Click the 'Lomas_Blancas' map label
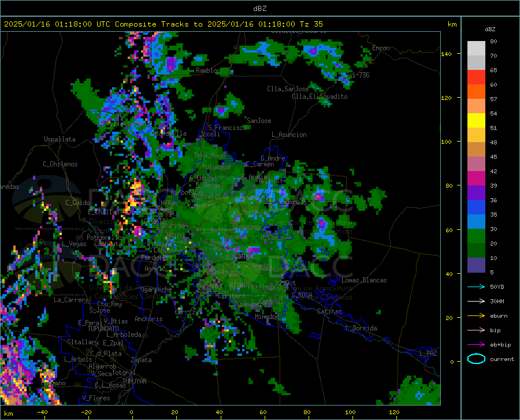The height and width of the screenshot is (420, 520). (364, 280)
